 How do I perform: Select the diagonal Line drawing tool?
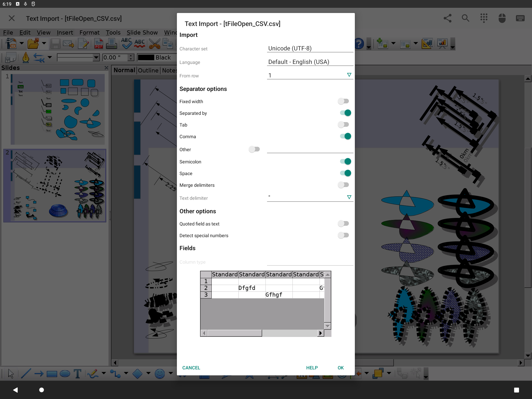coord(26,374)
